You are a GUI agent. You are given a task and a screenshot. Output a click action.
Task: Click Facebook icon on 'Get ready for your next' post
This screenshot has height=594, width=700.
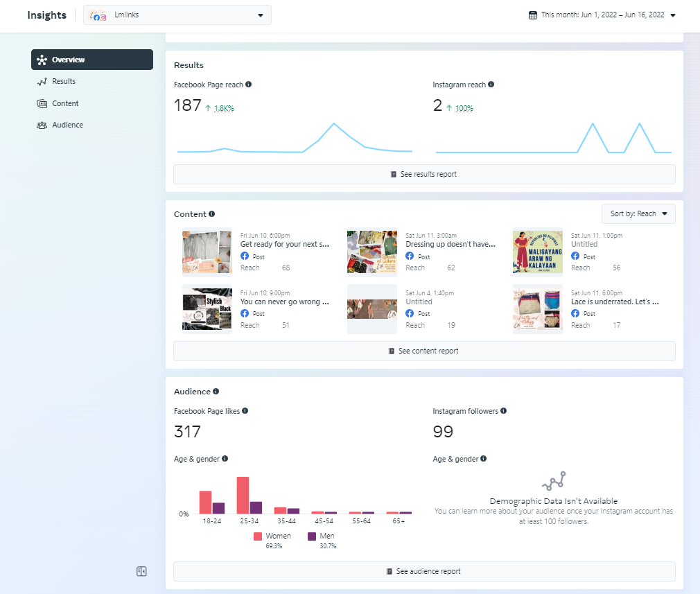click(x=245, y=256)
